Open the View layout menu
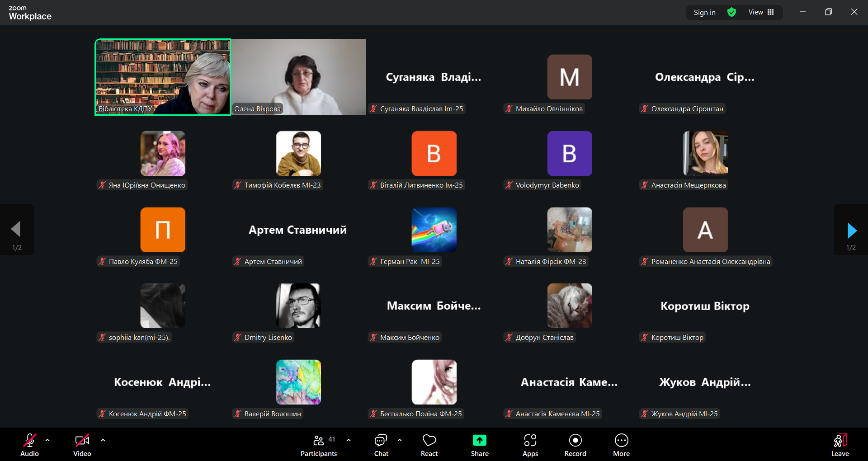 [x=761, y=12]
